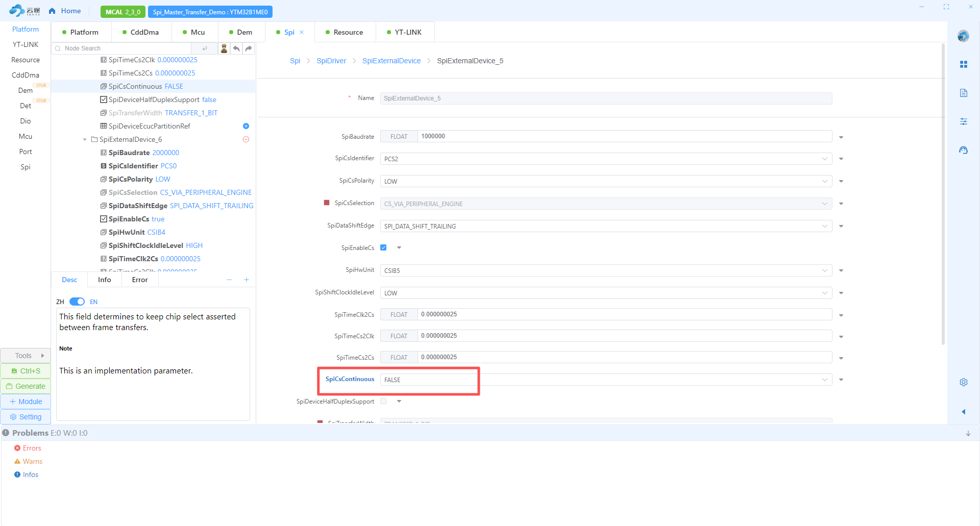The height and width of the screenshot is (526, 980).
Task: Open the SpiCsIdentifier dropdown showing PCS2
Action: click(605, 159)
